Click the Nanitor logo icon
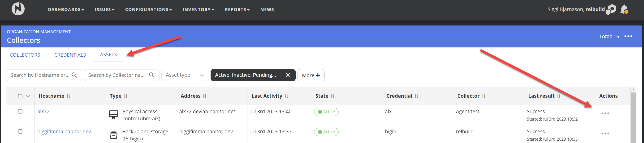644x143 pixels. pos(18,9)
